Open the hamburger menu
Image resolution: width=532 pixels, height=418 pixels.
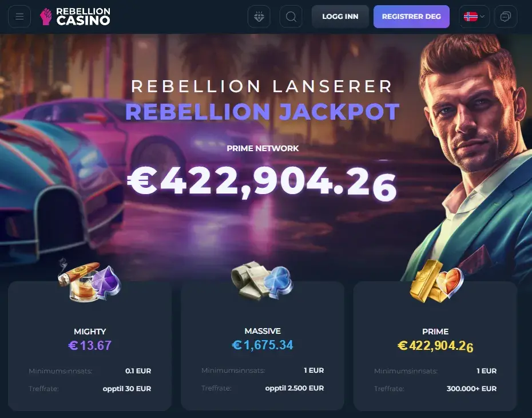pyautogui.click(x=19, y=16)
